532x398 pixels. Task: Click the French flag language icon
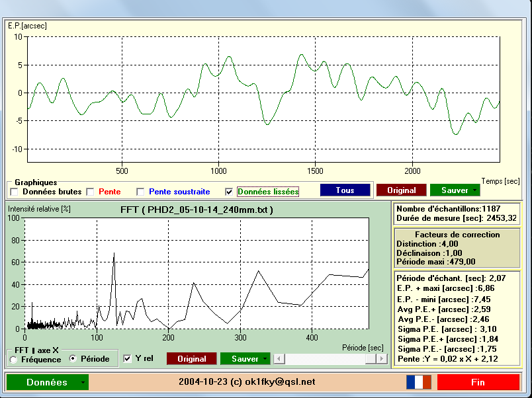419,382
